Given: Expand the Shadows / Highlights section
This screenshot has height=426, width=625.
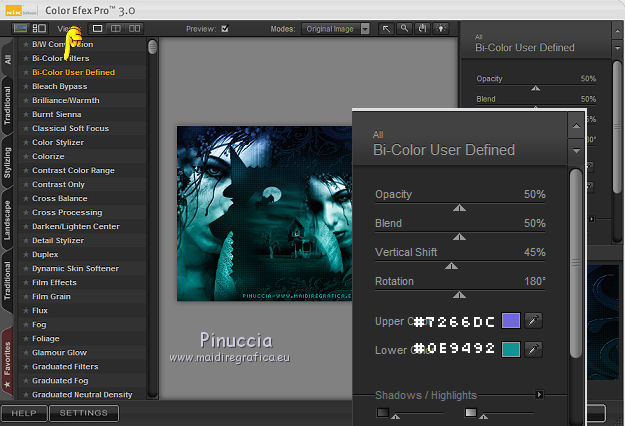Looking at the screenshot, I should pos(540,395).
